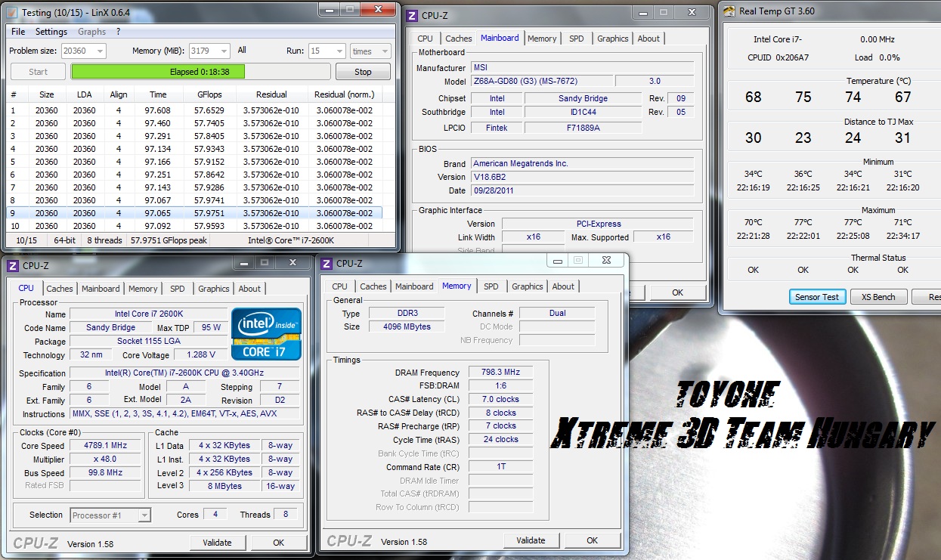
Task: Click the motherboard Model Z68A-GD80 field
Action: pos(541,81)
